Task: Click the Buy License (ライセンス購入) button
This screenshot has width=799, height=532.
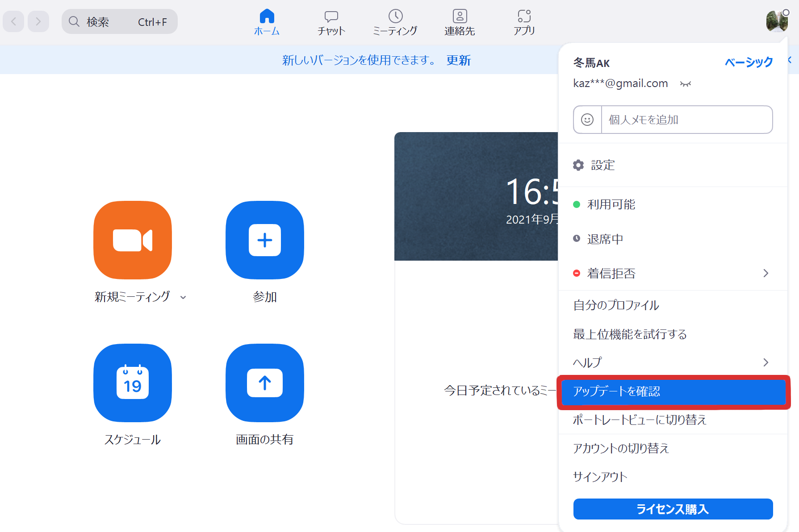Action: (673, 509)
